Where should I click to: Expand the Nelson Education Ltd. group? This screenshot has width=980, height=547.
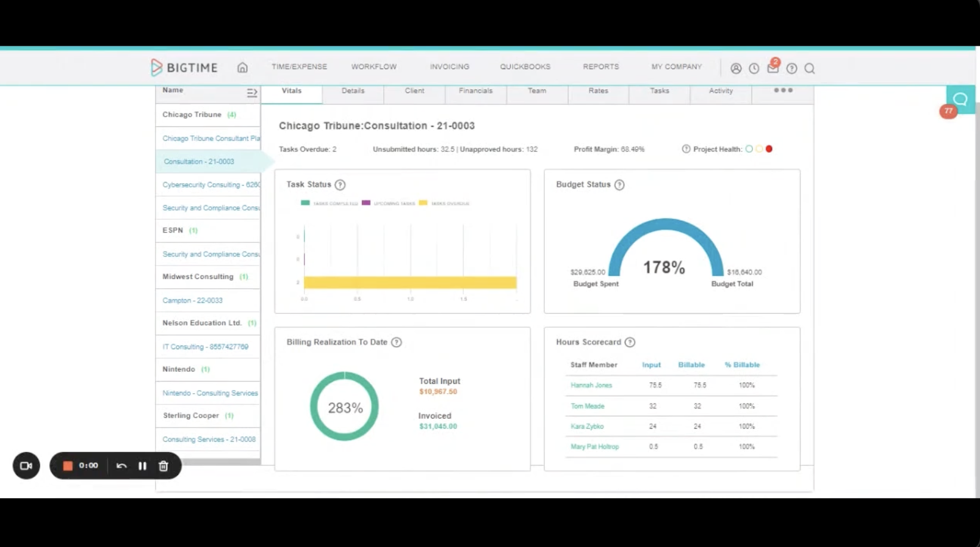208,323
